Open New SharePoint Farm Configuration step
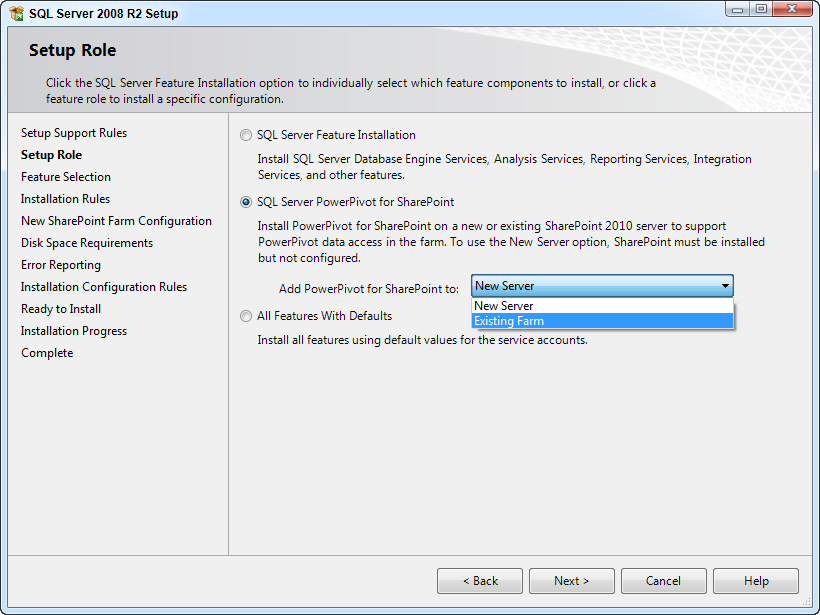This screenshot has width=820, height=615. click(116, 221)
